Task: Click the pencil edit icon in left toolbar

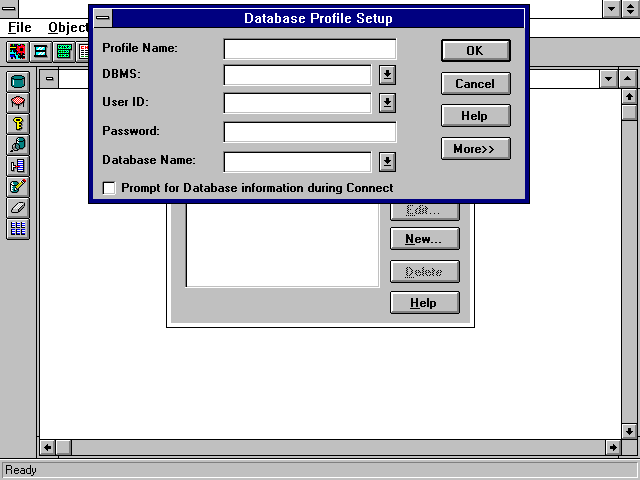Action: 18,186
